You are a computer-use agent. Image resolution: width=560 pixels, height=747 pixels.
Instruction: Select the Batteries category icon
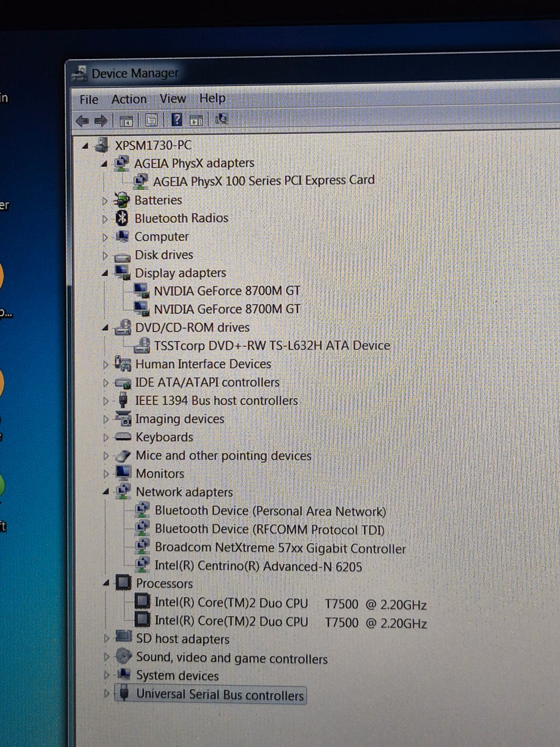pyautogui.click(x=122, y=200)
